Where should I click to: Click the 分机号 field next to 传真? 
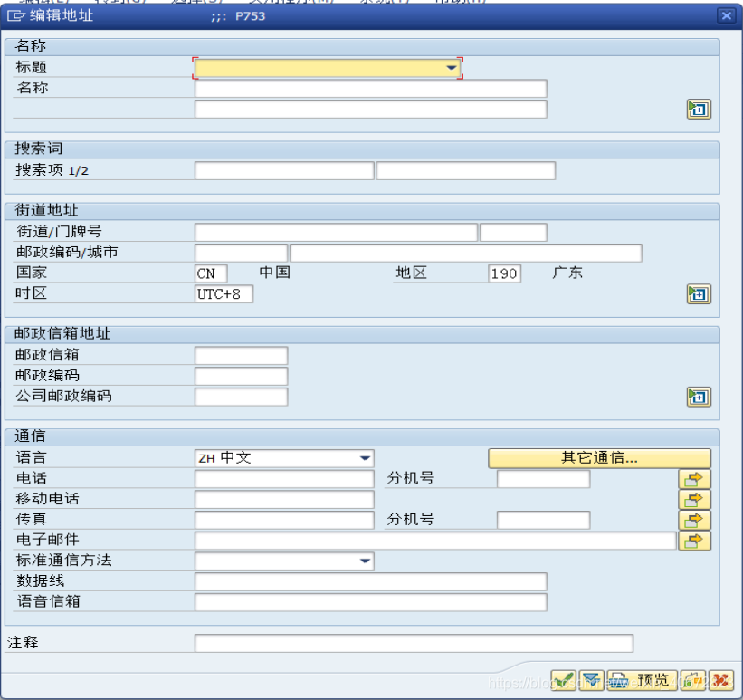(x=544, y=521)
